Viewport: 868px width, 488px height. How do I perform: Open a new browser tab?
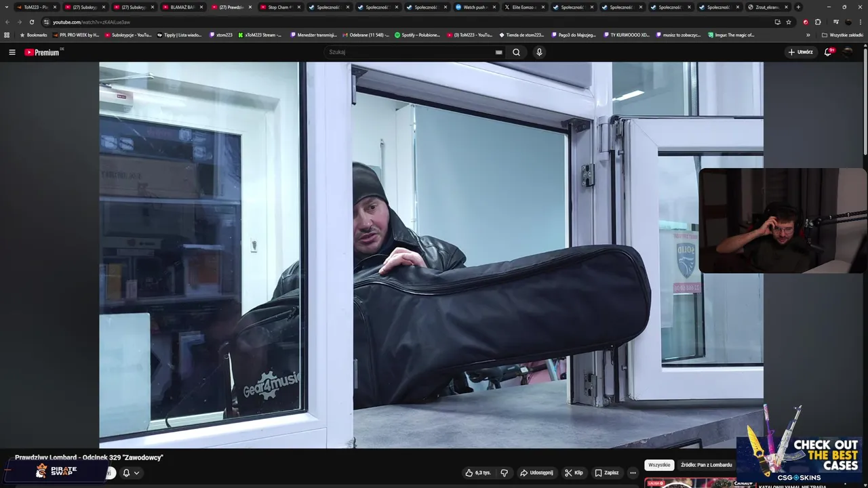click(798, 7)
